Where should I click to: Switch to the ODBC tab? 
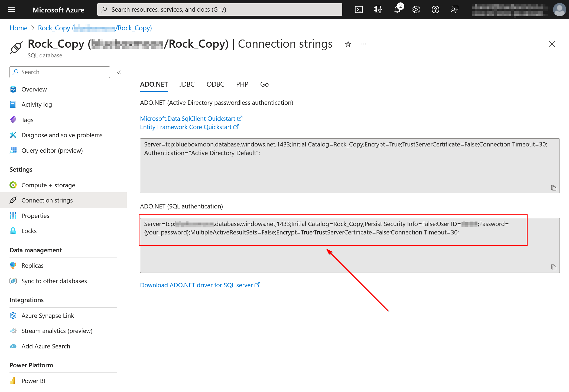[x=215, y=84]
